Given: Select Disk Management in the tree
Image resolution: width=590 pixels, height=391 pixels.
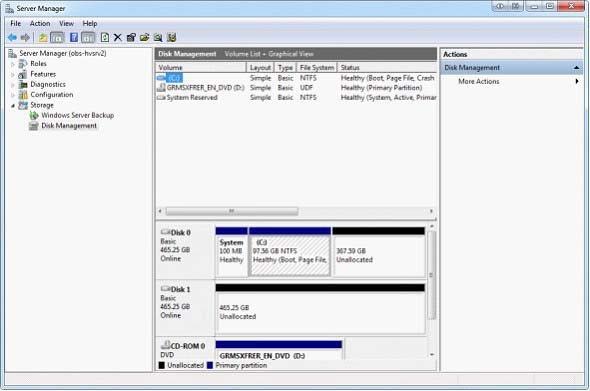Looking at the screenshot, I should (69, 126).
